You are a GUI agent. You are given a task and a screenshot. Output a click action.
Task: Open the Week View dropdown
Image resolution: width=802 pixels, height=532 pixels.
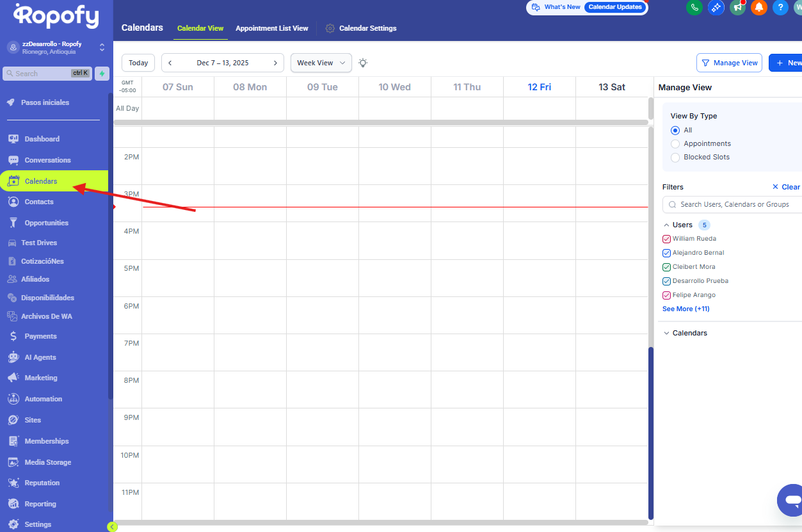pos(321,63)
